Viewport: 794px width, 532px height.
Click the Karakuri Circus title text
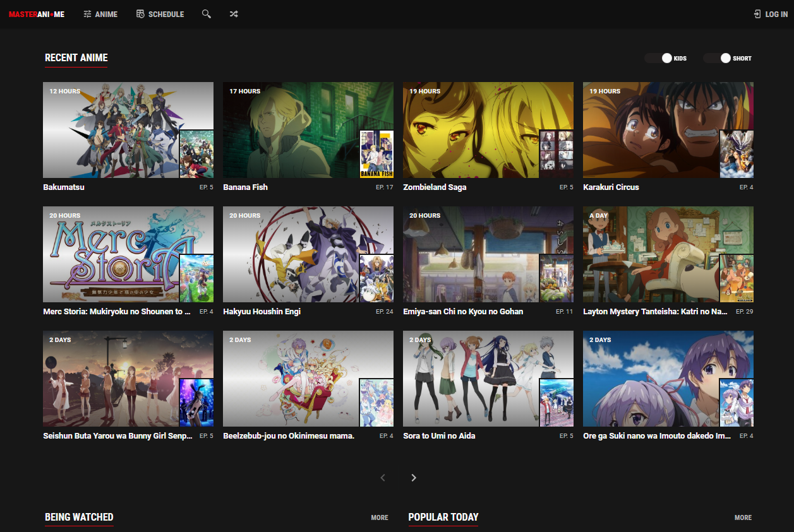(x=611, y=187)
